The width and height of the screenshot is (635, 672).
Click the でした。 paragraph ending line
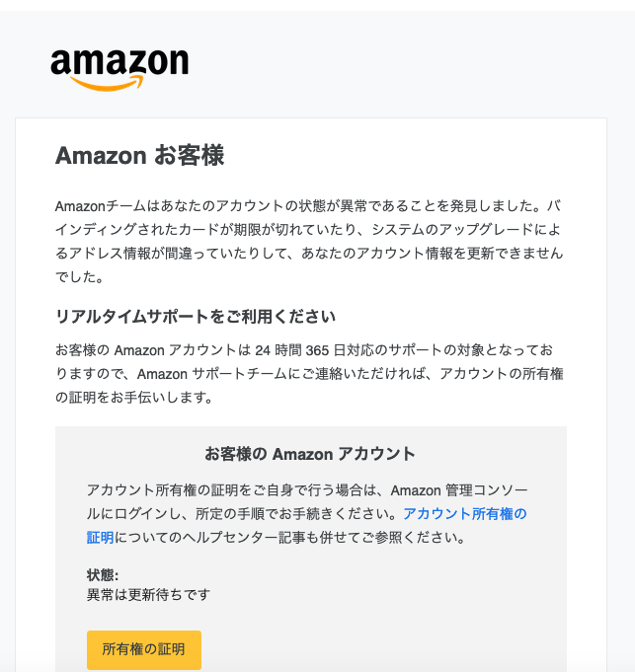[x=80, y=277]
